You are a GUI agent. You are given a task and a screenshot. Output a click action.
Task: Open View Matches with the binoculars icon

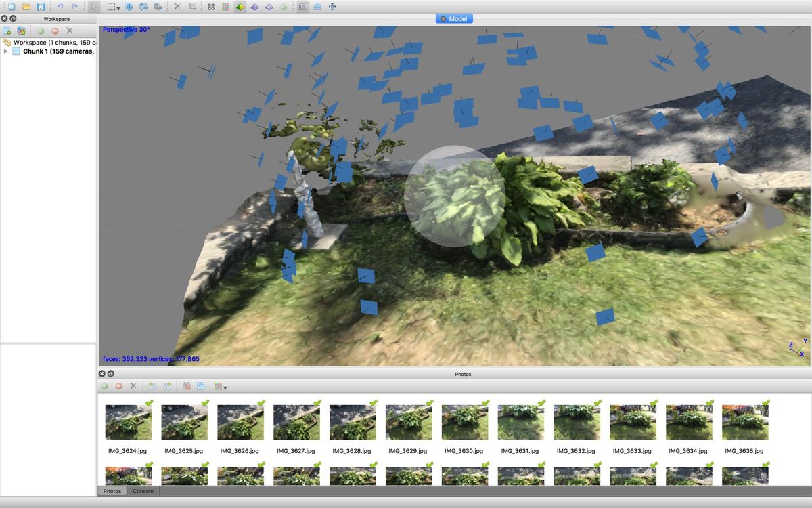coord(187,386)
